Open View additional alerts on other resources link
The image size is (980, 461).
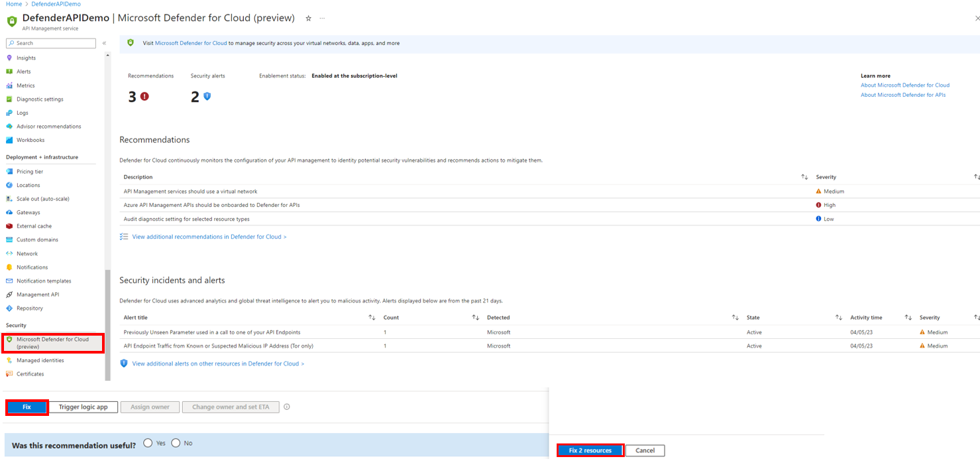coord(218,363)
